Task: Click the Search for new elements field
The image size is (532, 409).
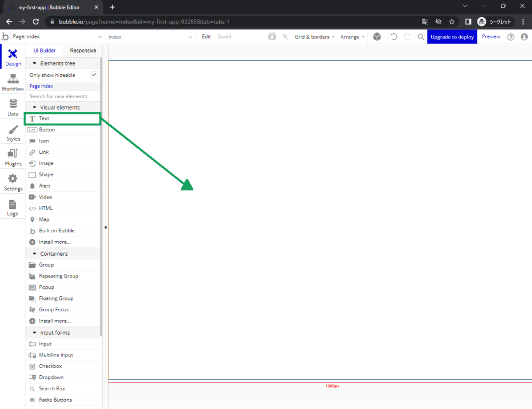Action: tap(62, 96)
